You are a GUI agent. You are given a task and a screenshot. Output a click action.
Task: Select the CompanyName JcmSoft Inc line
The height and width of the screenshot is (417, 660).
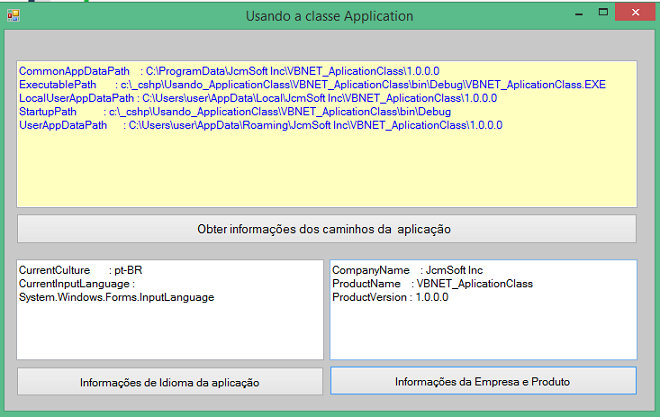[x=407, y=271]
